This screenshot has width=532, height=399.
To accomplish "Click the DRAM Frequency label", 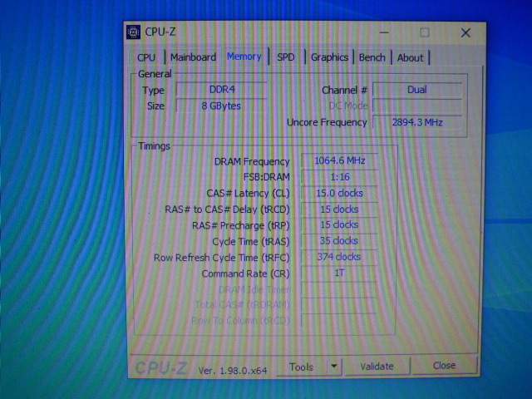I will coord(252,162).
